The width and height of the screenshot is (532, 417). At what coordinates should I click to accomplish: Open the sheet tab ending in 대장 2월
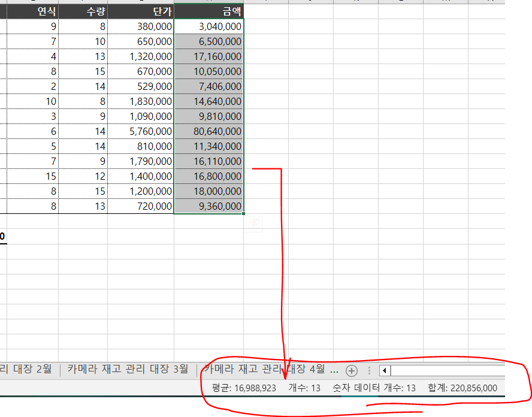pyautogui.click(x=26, y=369)
